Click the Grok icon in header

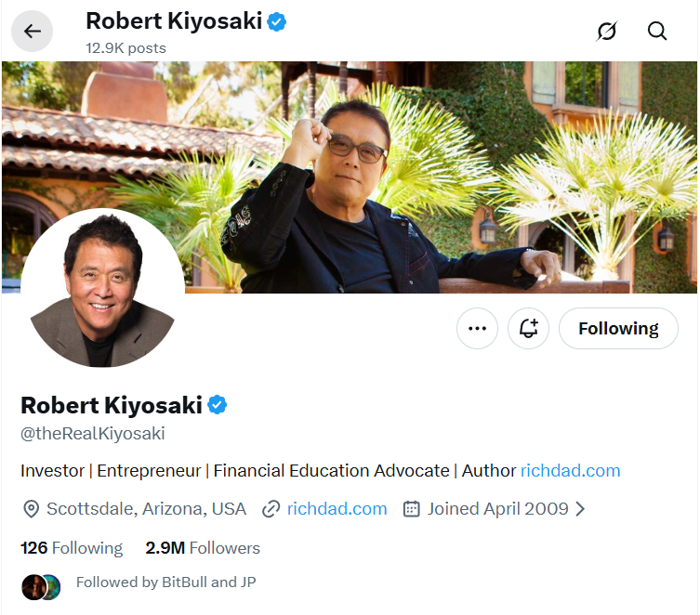[x=606, y=31]
